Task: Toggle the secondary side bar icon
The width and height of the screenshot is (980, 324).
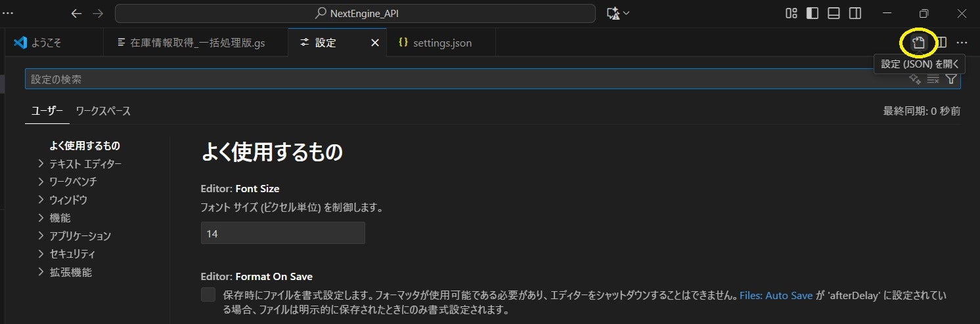Action: (855, 13)
